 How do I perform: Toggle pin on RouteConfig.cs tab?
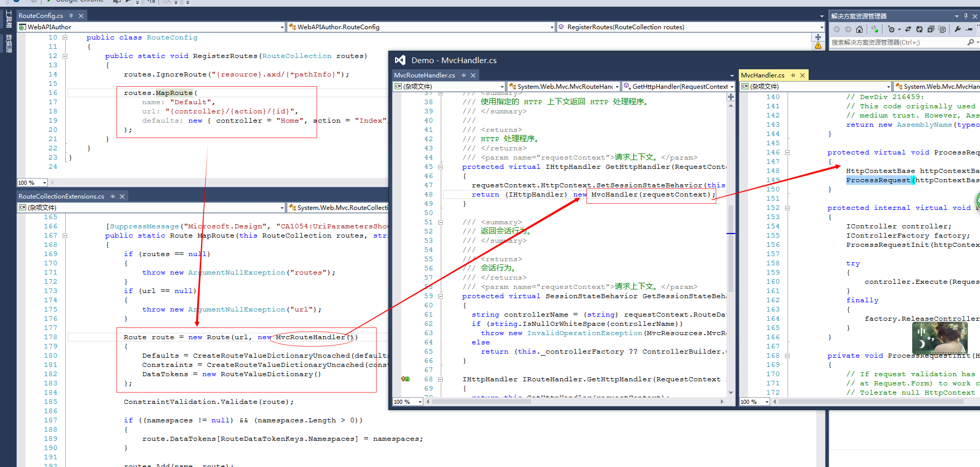71,16
